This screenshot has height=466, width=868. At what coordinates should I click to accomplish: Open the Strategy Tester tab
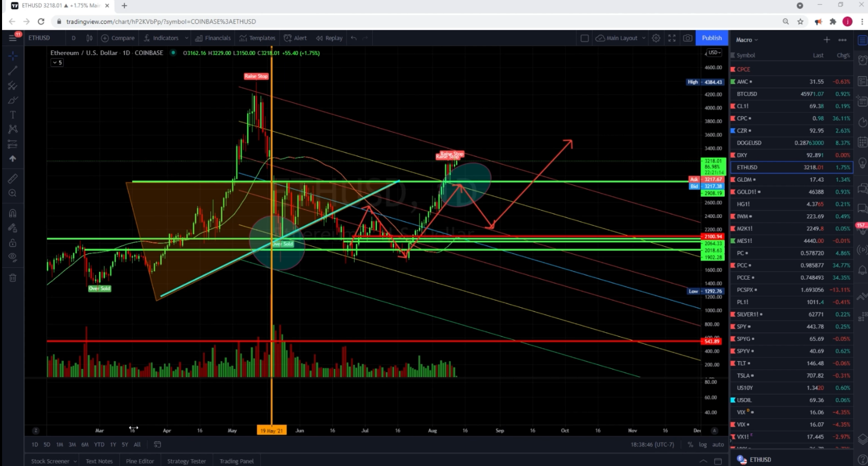[186, 461]
